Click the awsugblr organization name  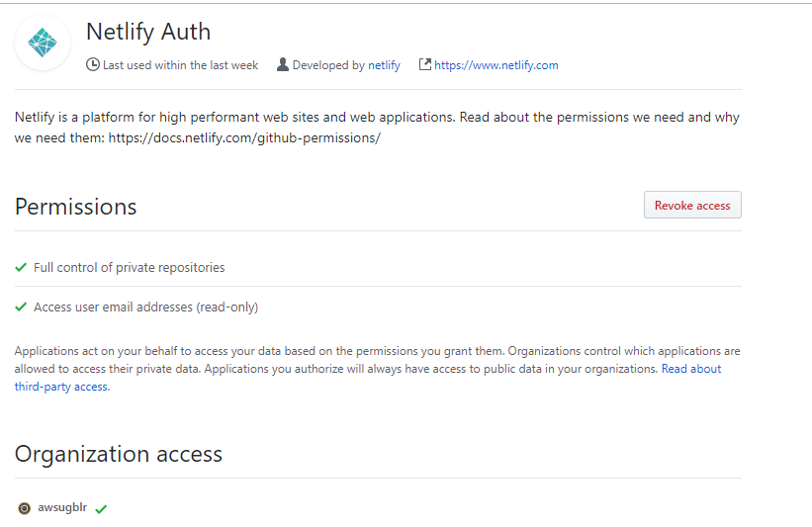coord(62,507)
